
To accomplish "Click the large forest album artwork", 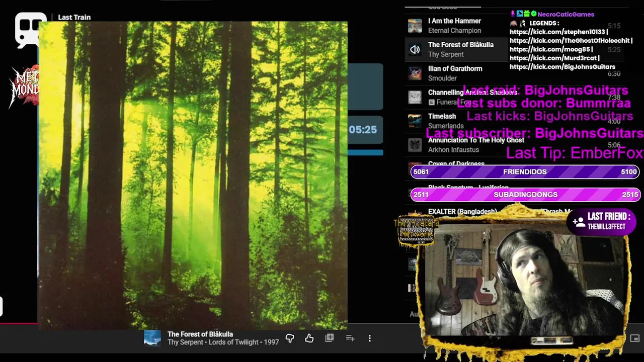I will pos(193,175).
